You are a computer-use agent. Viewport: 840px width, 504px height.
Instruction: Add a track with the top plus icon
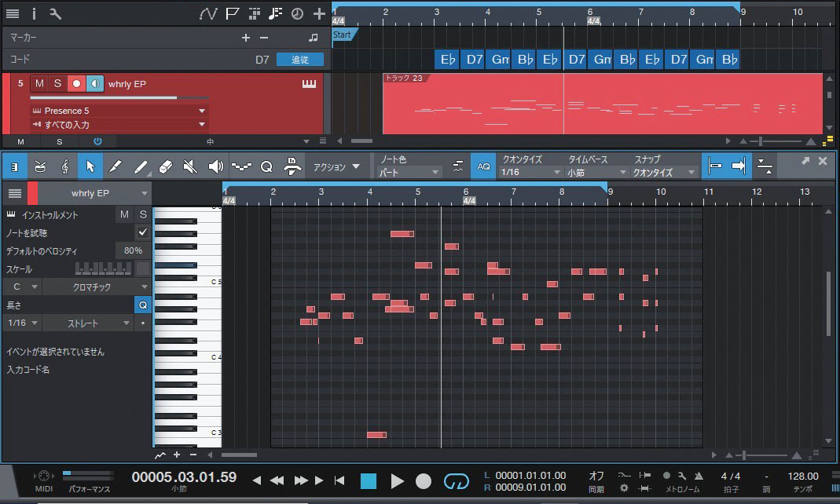pyautogui.click(x=319, y=13)
